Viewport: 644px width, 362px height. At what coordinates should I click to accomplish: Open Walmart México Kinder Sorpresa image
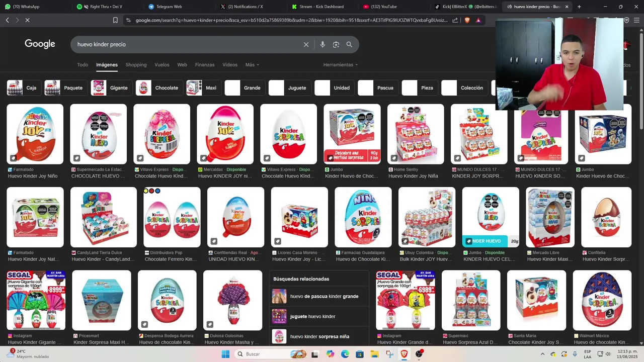pos(602,300)
